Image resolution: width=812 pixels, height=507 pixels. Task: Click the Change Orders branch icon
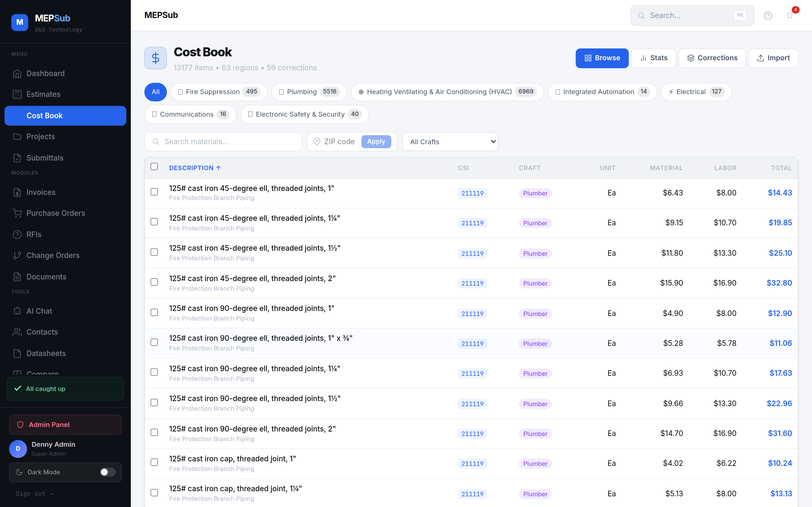[x=17, y=255]
